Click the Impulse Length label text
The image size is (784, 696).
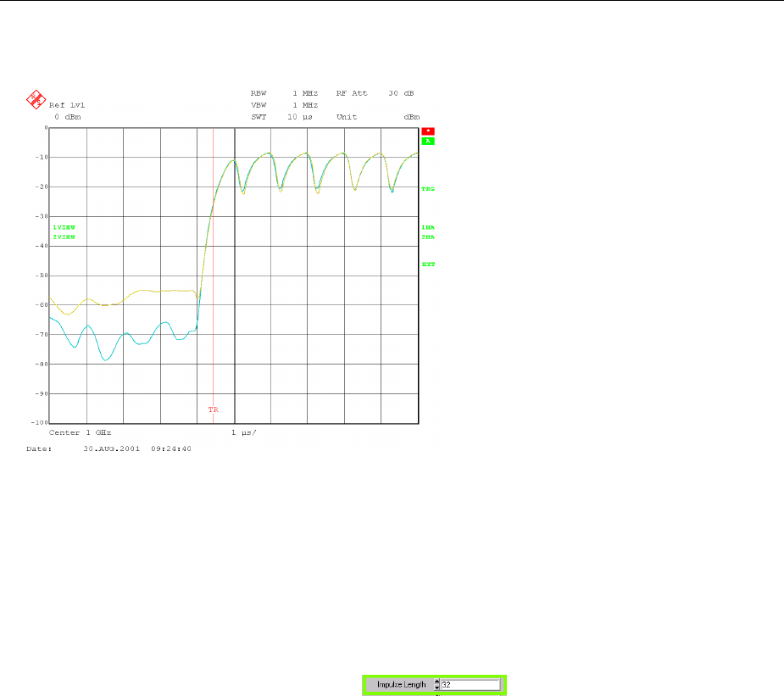pos(402,684)
